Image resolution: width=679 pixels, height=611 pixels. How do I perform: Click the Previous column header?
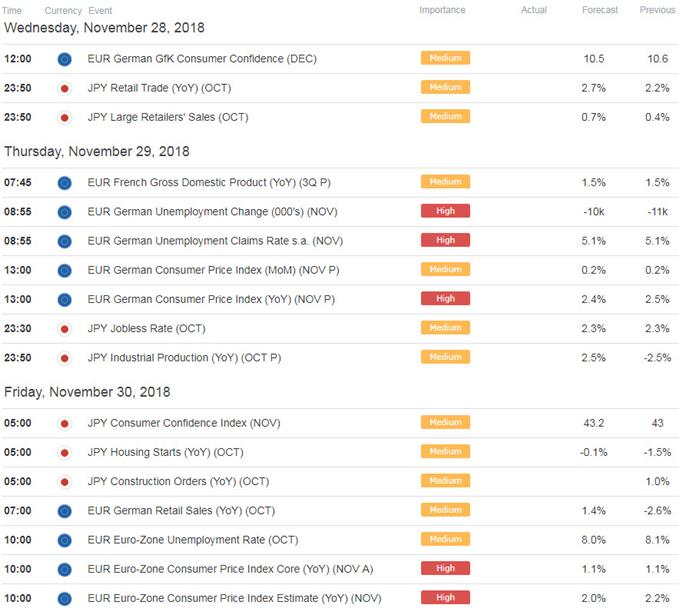pos(657,10)
